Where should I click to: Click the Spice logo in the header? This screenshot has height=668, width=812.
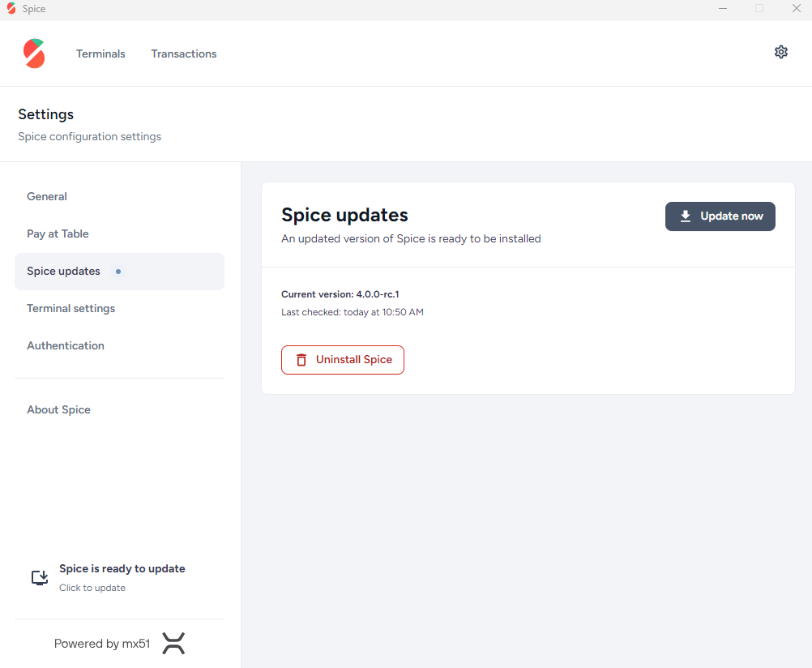coord(34,54)
